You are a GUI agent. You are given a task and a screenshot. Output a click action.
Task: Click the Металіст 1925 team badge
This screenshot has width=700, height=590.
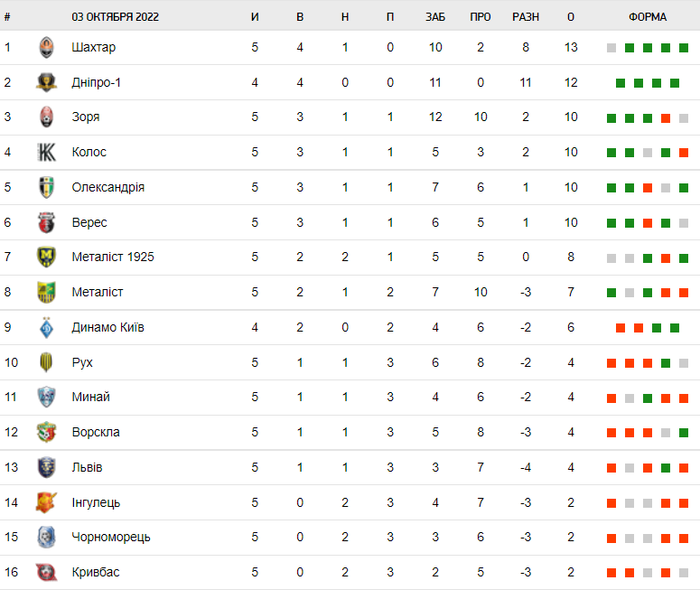pos(46,258)
